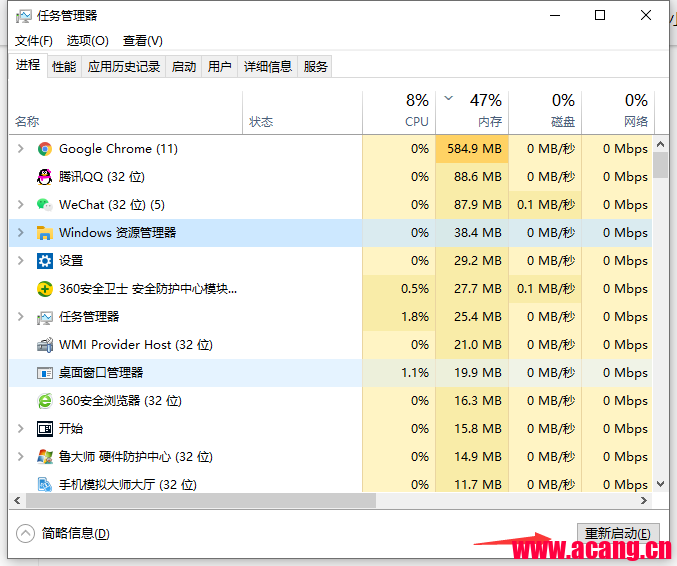The image size is (677, 566).
Task: Open the 文件(F) menu
Action: [34, 41]
